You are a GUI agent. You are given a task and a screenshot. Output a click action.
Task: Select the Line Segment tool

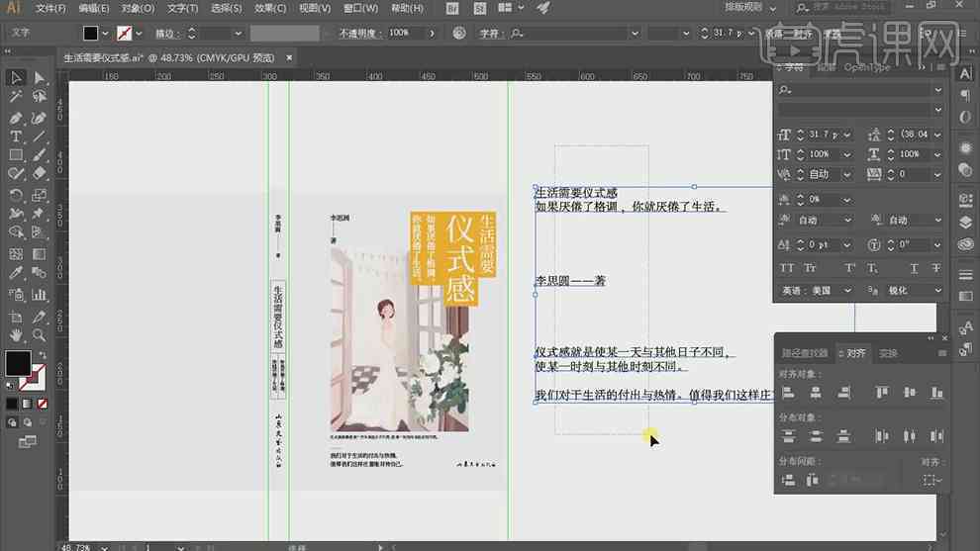(x=39, y=137)
